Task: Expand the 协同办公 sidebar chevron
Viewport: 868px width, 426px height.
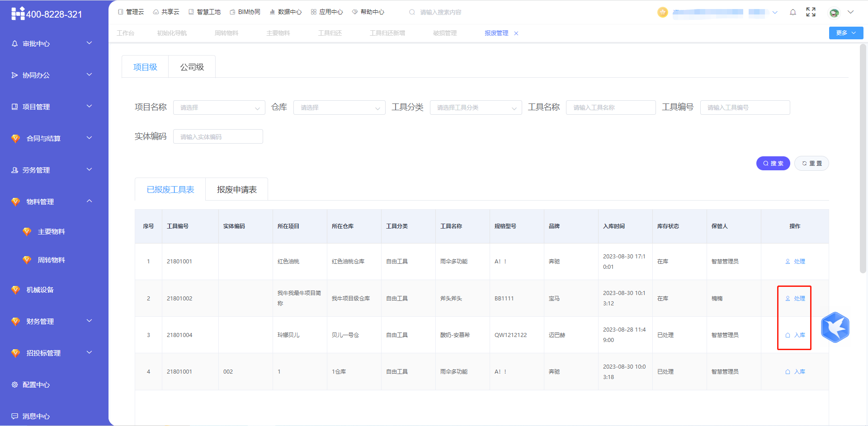Action: tap(90, 75)
